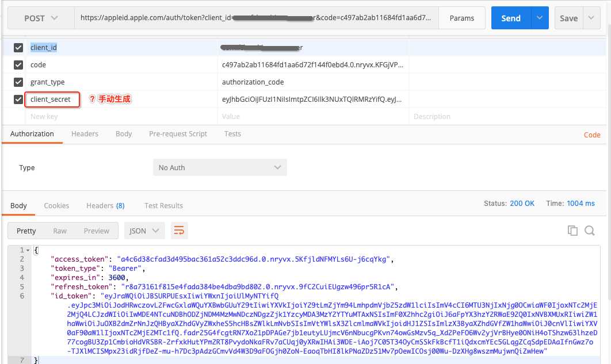611x364 pixels.
Task: Click the refresh_token value in the response
Action: click(258, 287)
